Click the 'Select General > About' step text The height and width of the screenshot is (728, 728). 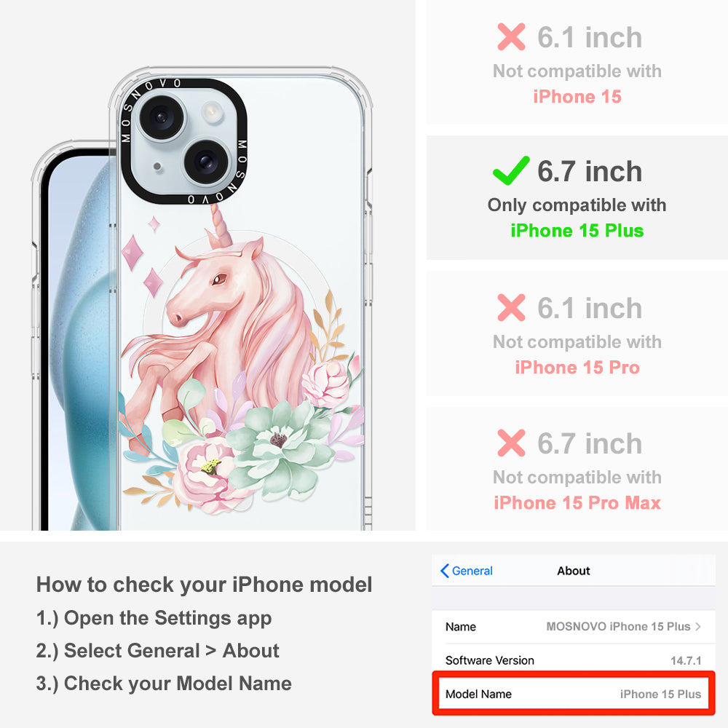158,650
